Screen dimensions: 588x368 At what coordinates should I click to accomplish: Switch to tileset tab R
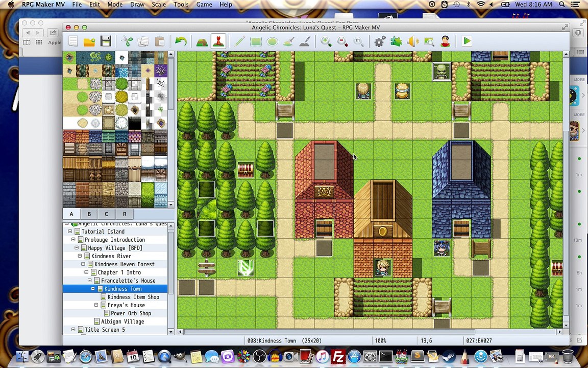coord(125,214)
